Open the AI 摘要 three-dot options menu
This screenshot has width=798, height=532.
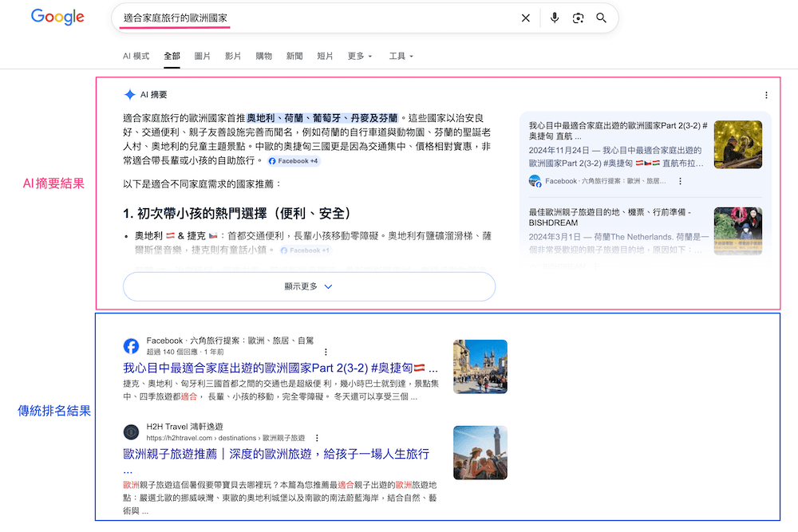tap(765, 94)
